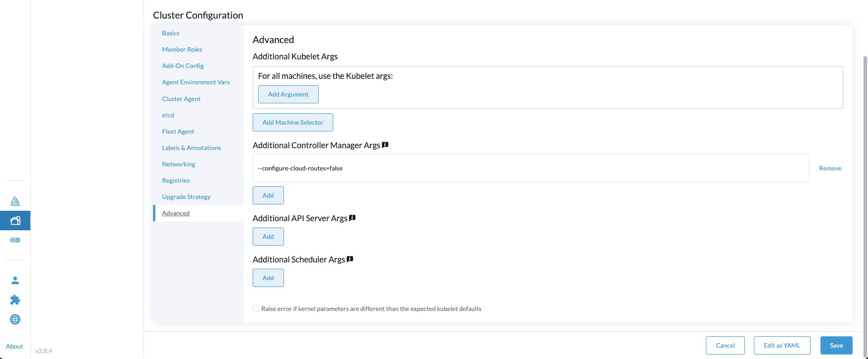Switch to Basics tab
The width and height of the screenshot is (868, 359).
pos(171,33)
